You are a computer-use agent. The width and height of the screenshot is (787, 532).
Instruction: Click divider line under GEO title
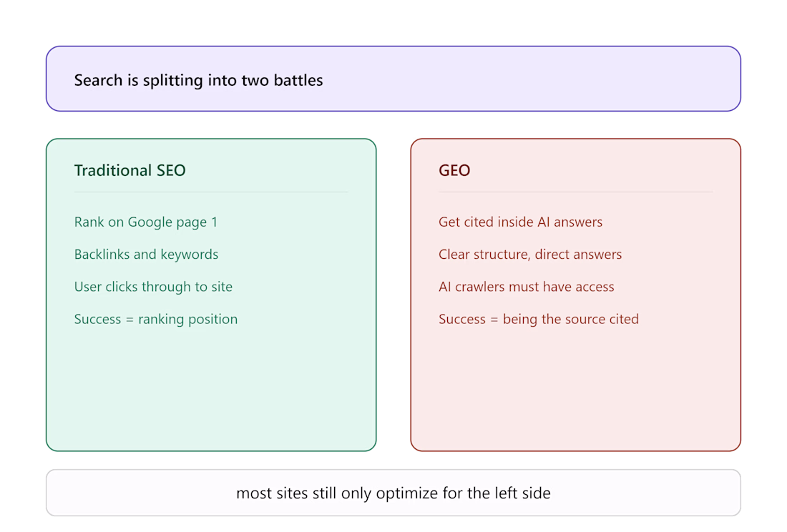click(x=576, y=192)
